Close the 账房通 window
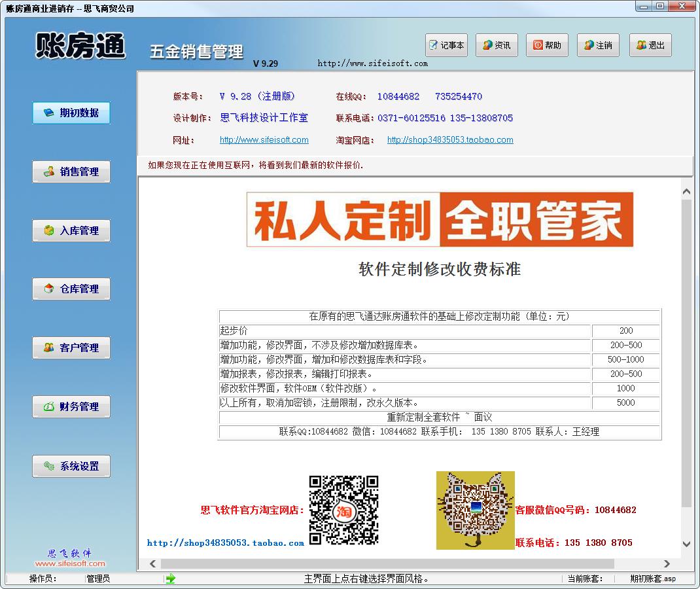Image resolution: width=700 pixels, height=589 pixels. point(682,7)
